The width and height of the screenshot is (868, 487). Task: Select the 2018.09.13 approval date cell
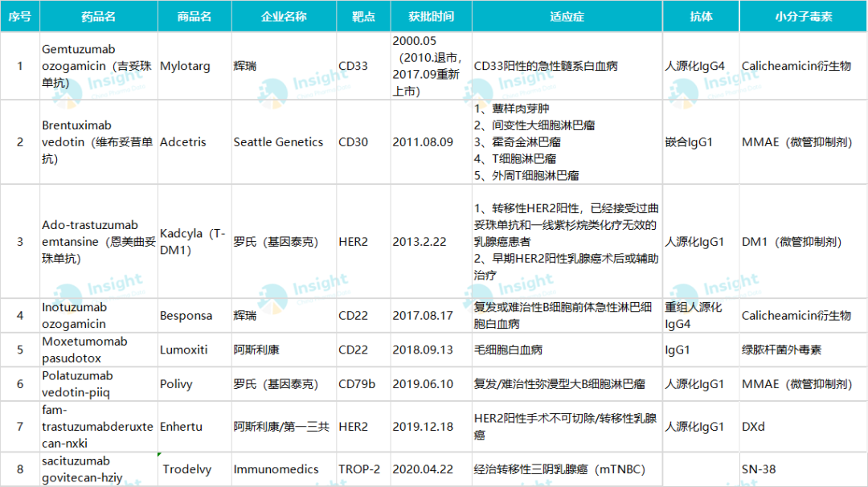point(432,350)
